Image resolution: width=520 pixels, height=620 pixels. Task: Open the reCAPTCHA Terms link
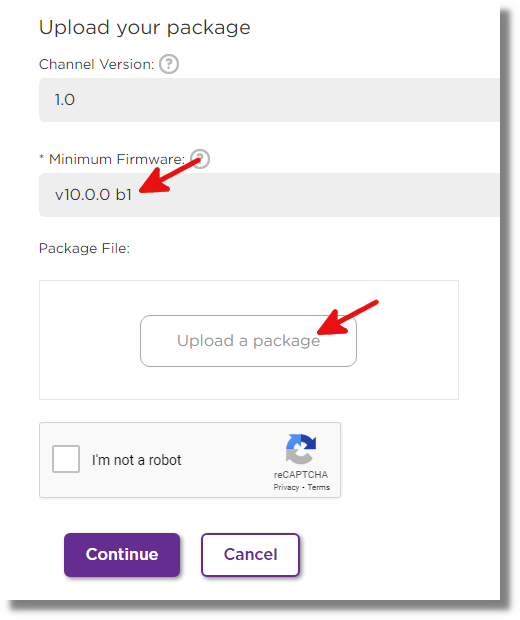click(319, 487)
